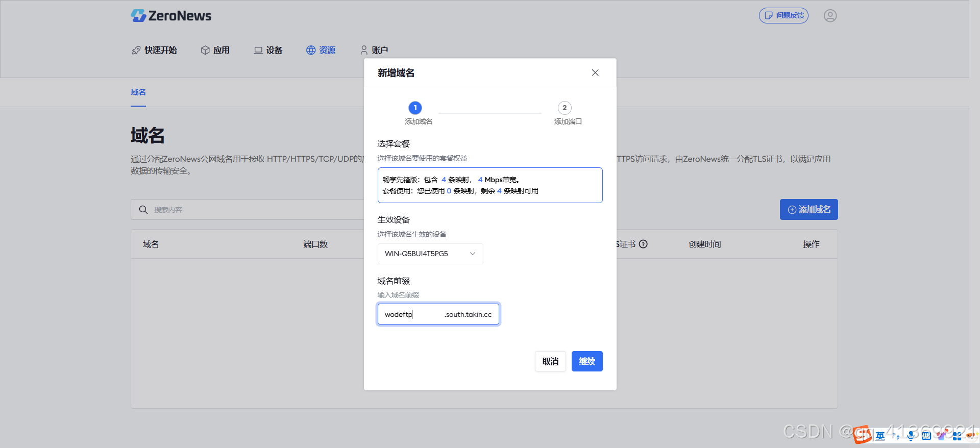Select the 资源 menu item

pyautogui.click(x=321, y=50)
